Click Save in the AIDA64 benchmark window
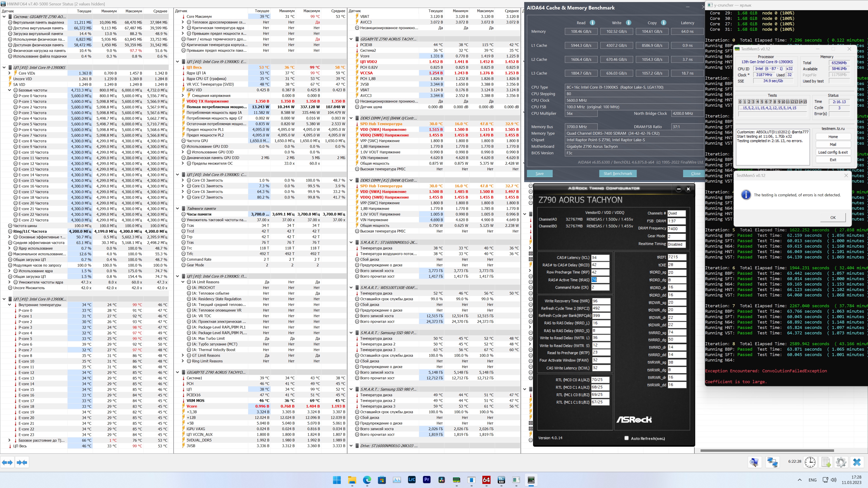 pos(540,174)
